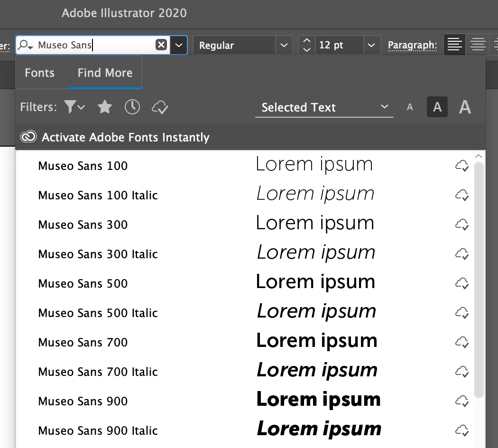Screen dimensions: 498x448
Task: Open the font classification filter funnel
Action: (74, 107)
